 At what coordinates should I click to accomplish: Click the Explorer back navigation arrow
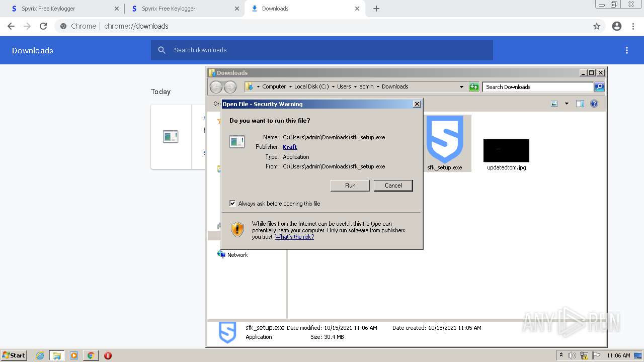216,87
